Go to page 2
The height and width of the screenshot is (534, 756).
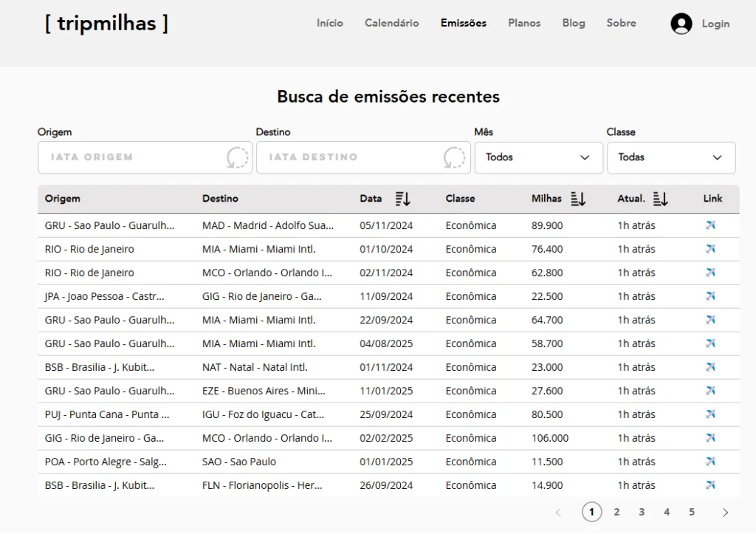coord(616,512)
